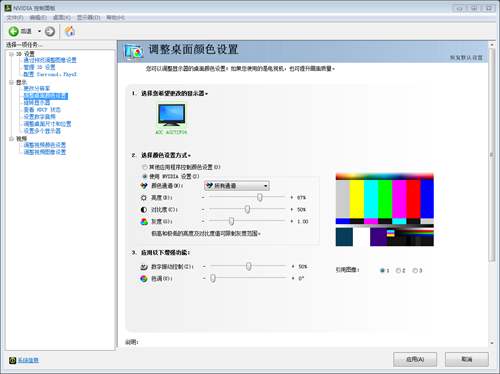Click the 恢复默认设置 restore defaults link
The image size is (500, 374).
(466, 58)
